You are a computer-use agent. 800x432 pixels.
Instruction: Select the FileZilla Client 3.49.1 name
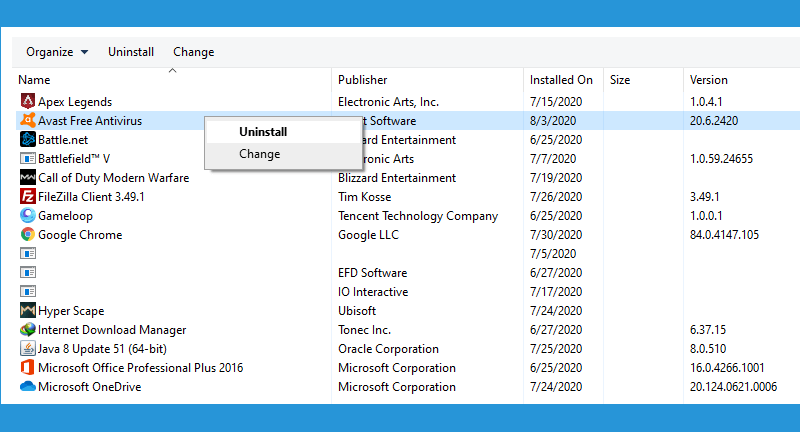91,197
